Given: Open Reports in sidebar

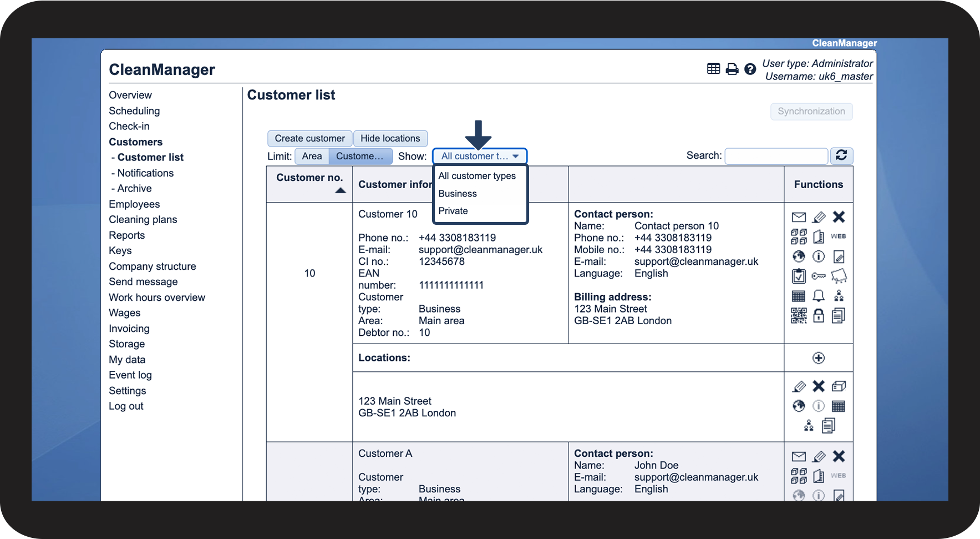Looking at the screenshot, I should click(x=126, y=235).
